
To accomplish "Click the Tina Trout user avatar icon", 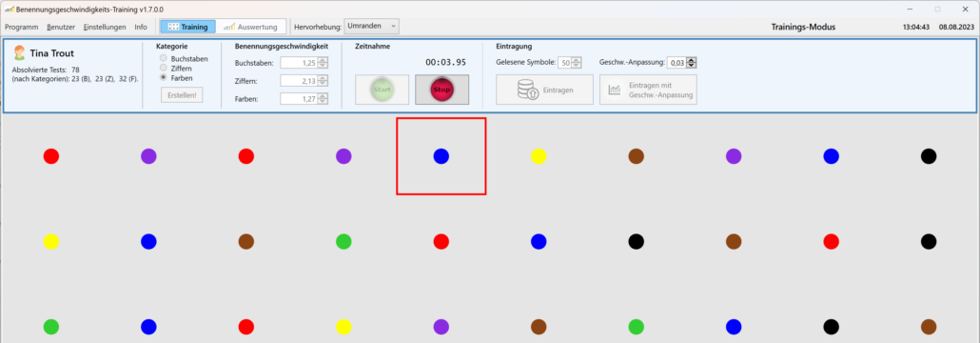I will [19, 53].
